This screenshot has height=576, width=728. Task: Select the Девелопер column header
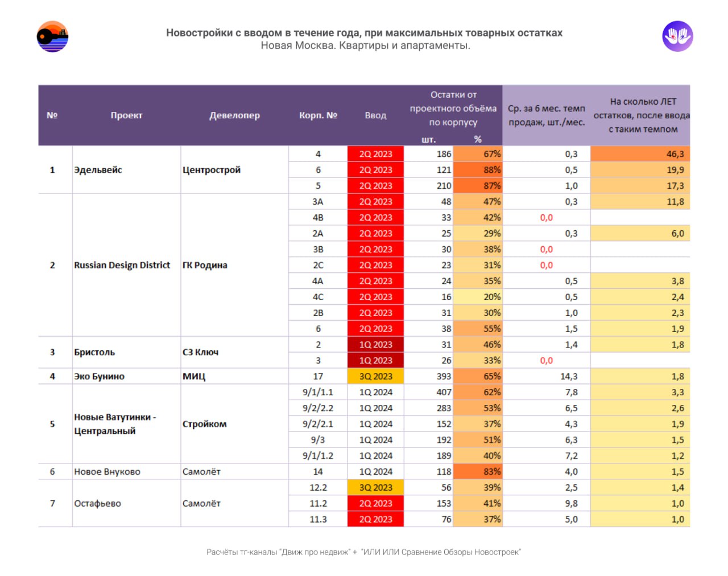[x=234, y=115]
